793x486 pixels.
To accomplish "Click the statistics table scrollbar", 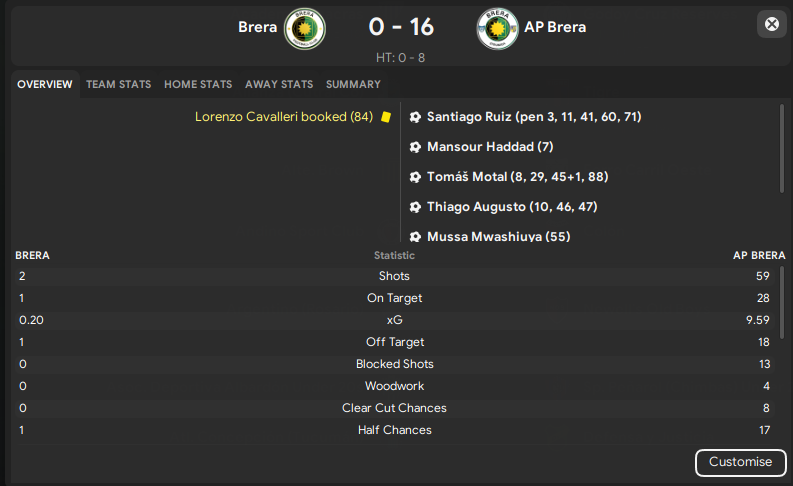I will coord(782,302).
